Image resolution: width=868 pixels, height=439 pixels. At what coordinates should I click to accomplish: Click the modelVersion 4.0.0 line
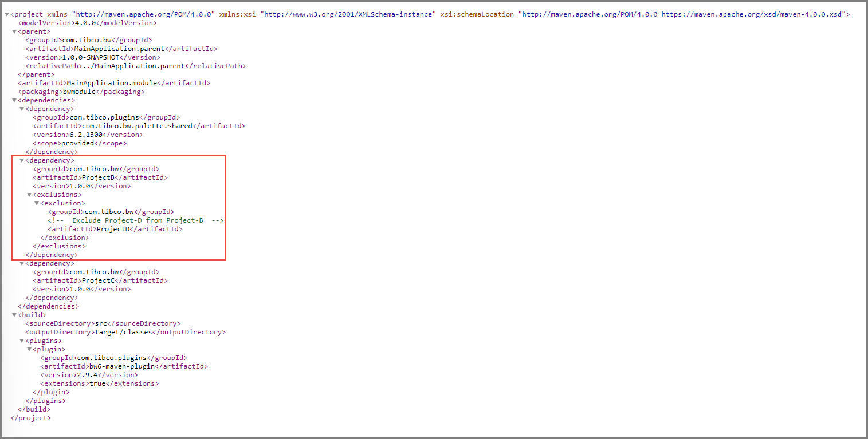coord(87,23)
